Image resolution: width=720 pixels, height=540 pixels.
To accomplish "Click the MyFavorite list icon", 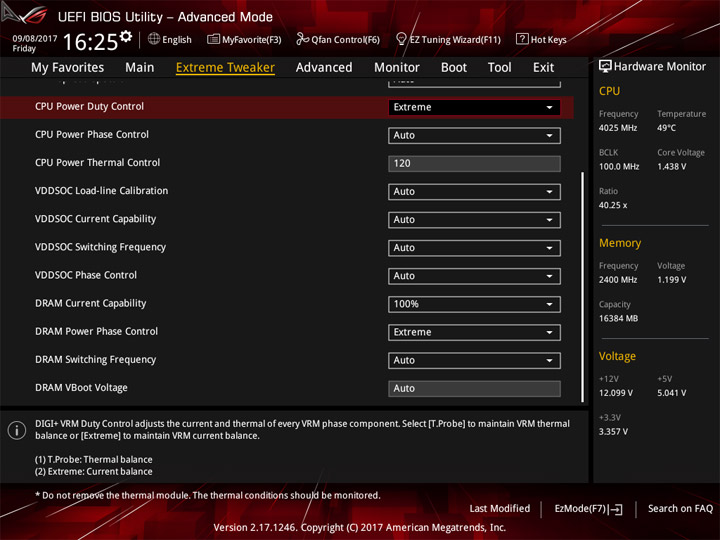I will coord(213,39).
